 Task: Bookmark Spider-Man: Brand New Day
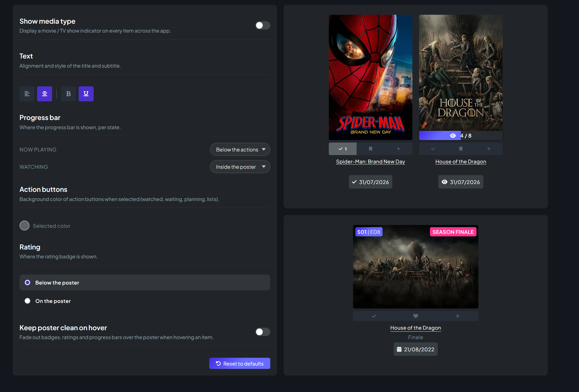tap(371, 149)
